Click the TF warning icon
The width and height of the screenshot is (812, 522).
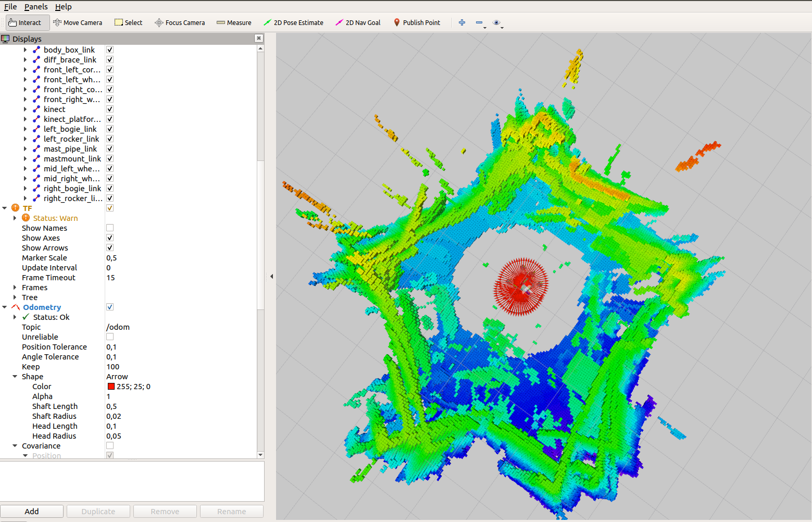click(16, 208)
